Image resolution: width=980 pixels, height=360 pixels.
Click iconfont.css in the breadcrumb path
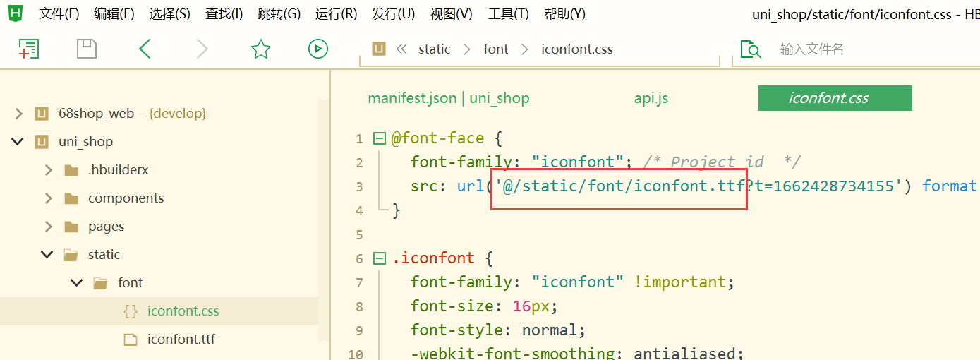click(577, 49)
